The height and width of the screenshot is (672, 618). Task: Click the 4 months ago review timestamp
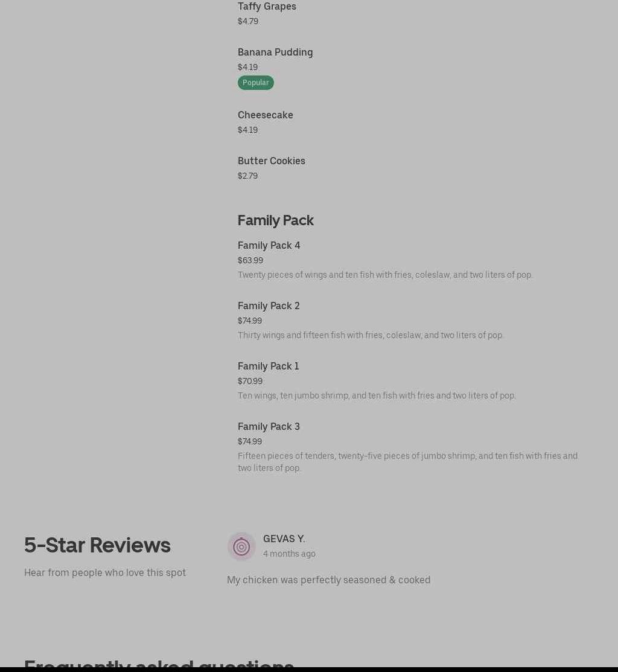288,554
